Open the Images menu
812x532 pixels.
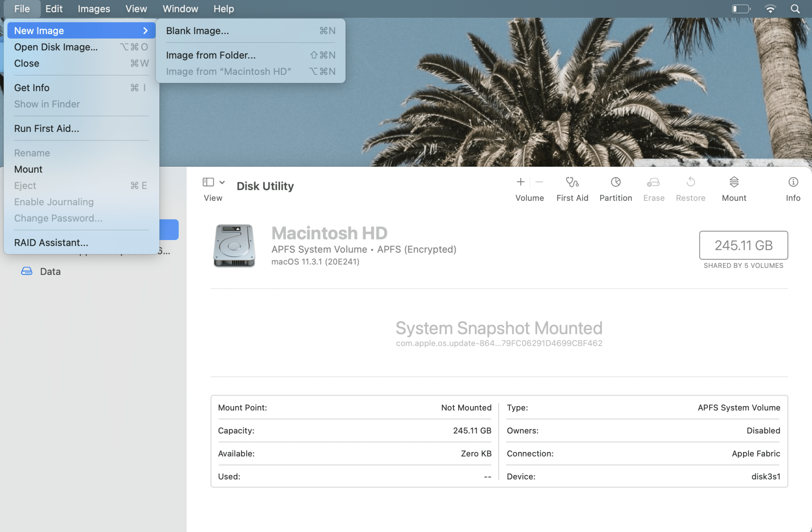click(94, 9)
